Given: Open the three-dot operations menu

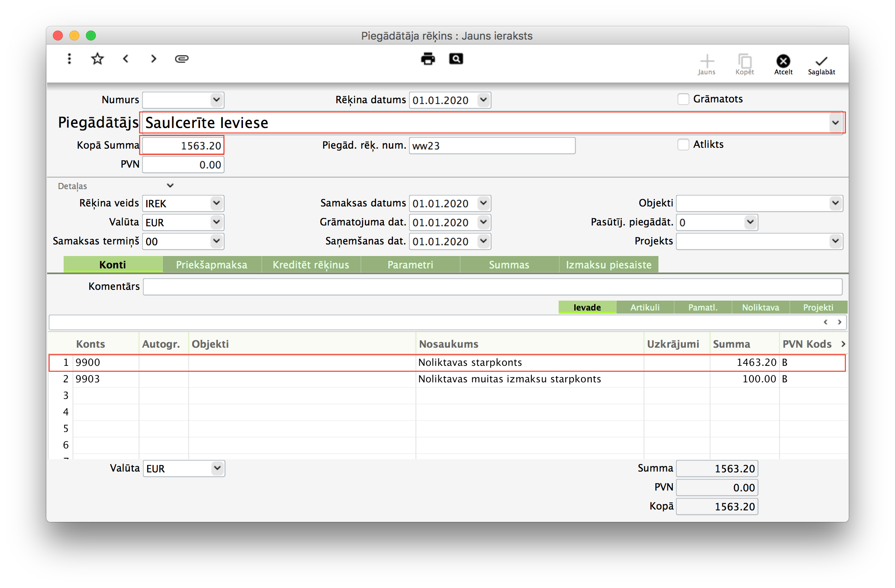Looking at the screenshot, I should pos(69,59).
